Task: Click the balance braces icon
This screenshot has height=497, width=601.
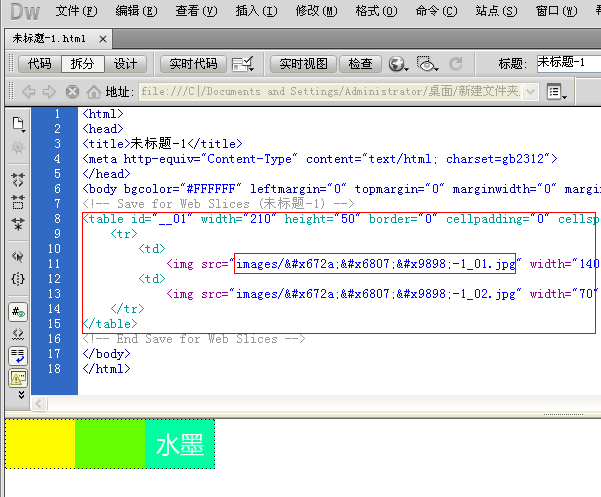Action: (18, 279)
